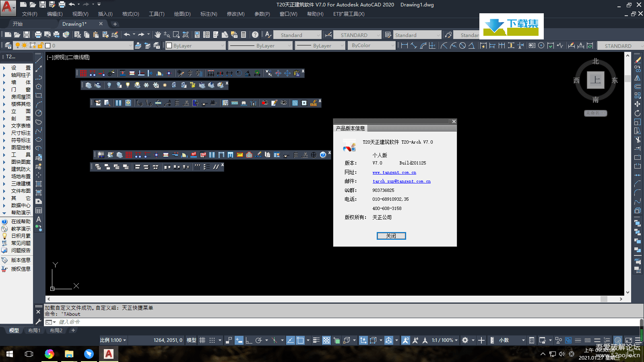This screenshot has height=362, width=644.
Task: Click the Save icon in toolbar
Action: [x=27, y=35]
